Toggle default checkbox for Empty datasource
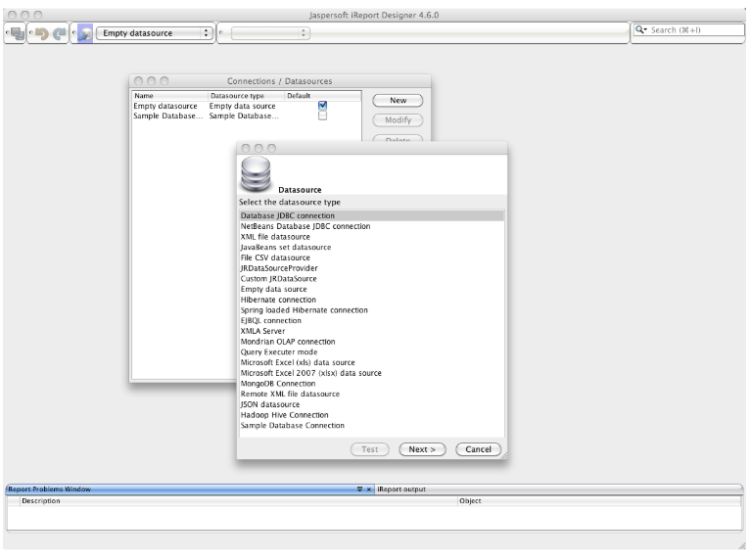This screenshot has height=560, width=750. point(322,106)
